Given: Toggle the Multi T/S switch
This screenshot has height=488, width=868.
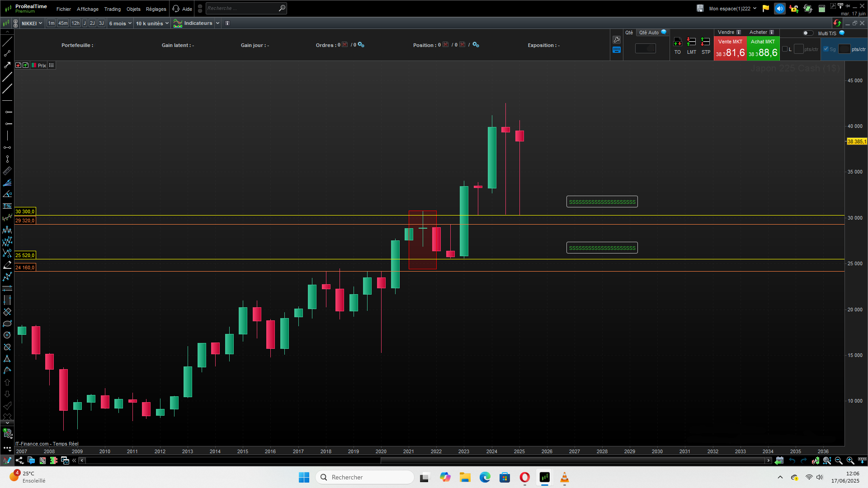Looking at the screenshot, I should [808, 33].
